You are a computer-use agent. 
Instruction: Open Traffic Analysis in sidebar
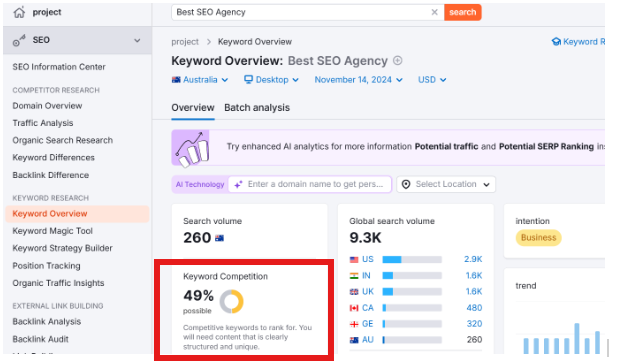click(x=43, y=123)
